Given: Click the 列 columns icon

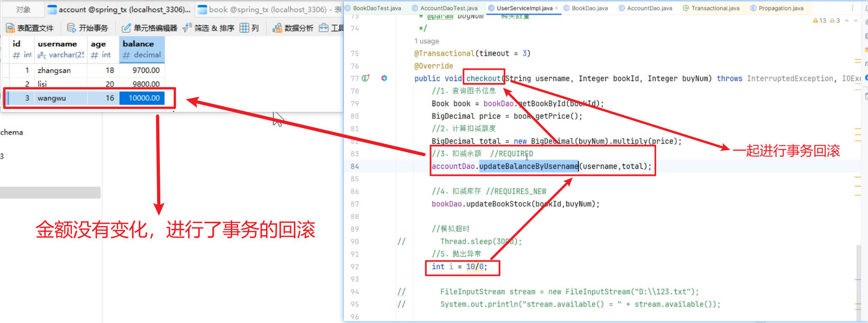Looking at the screenshot, I should (244, 28).
